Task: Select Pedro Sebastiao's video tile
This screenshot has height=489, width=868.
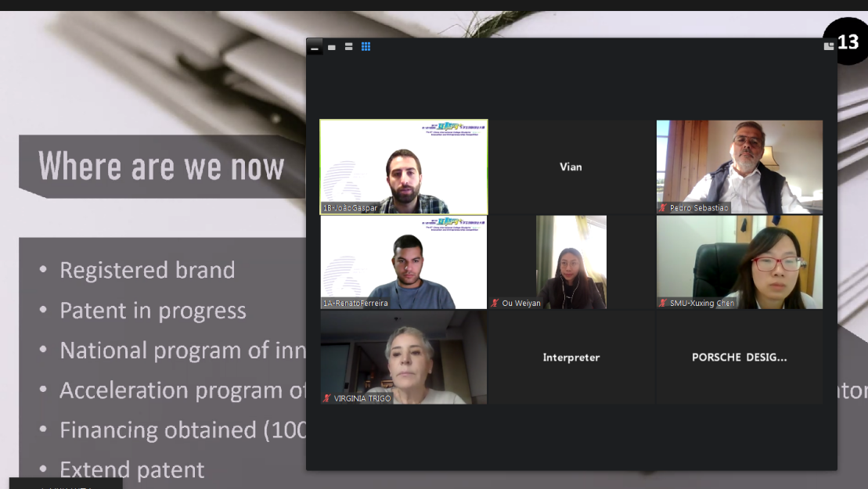Action: (x=740, y=167)
